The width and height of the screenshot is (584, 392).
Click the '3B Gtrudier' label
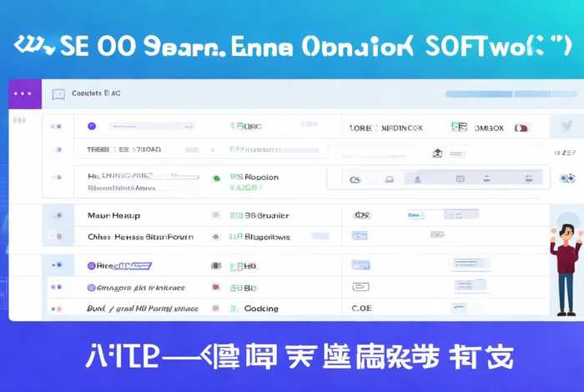tap(267, 215)
